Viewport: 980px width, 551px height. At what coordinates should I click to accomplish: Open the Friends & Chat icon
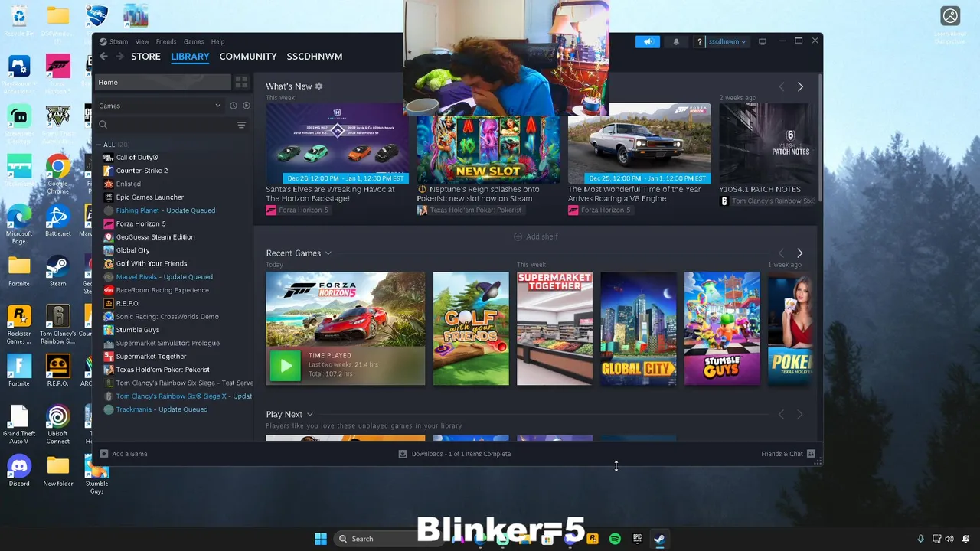pos(811,454)
